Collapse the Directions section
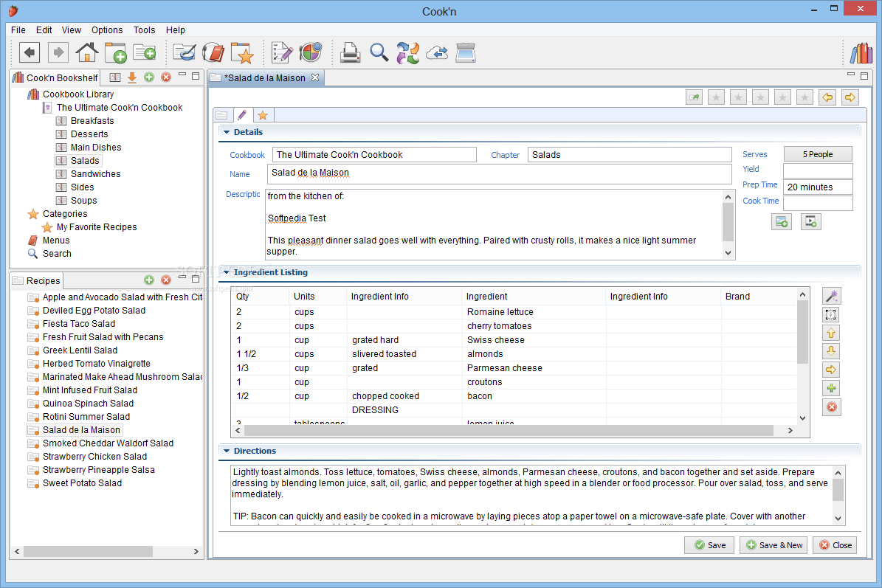This screenshot has width=882, height=588. point(227,451)
